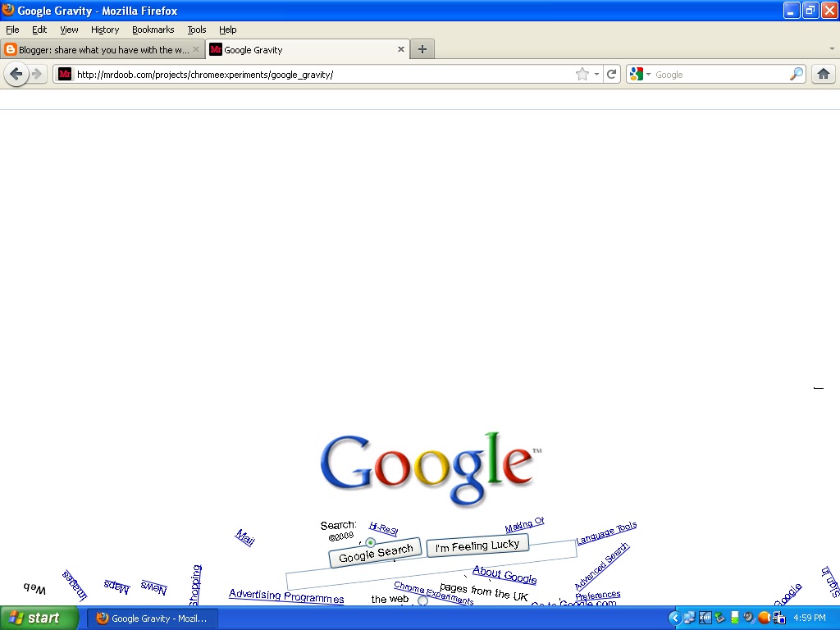Open the list all tabs dropdown
The height and width of the screenshot is (630, 840).
coord(832,48)
